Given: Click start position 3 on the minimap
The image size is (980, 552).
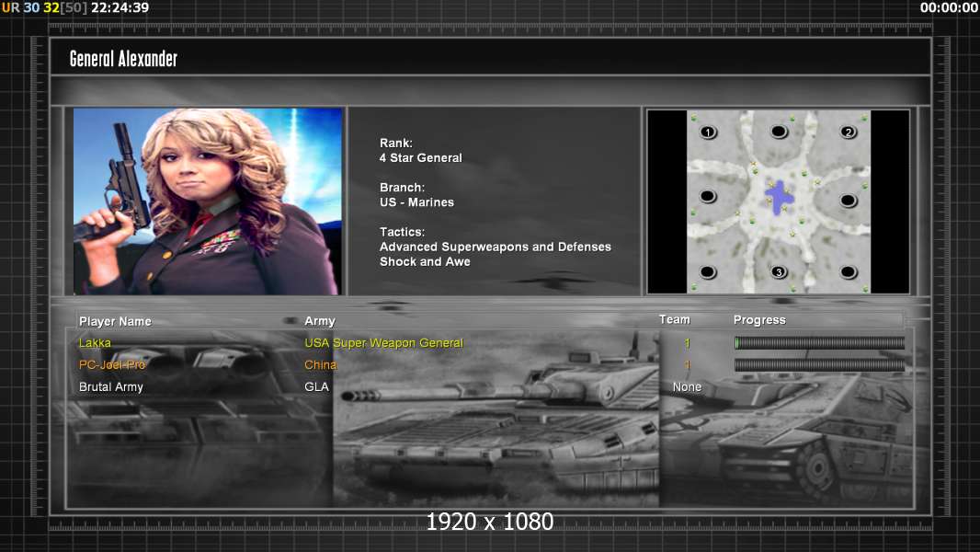Looking at the screenshot, I should (x=778, y=272).
